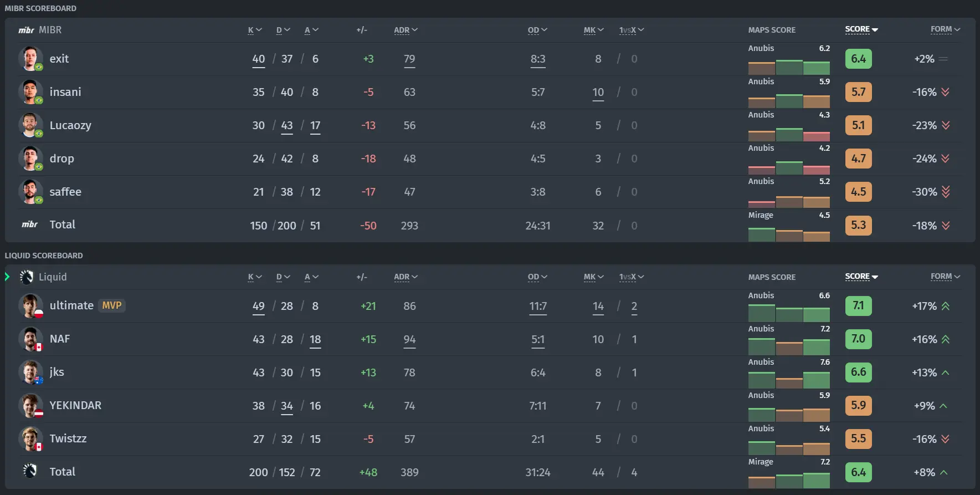The image size is (980, 495).
Task: Click jks's Anubis map score bars
Action: [x=789, y=380]
